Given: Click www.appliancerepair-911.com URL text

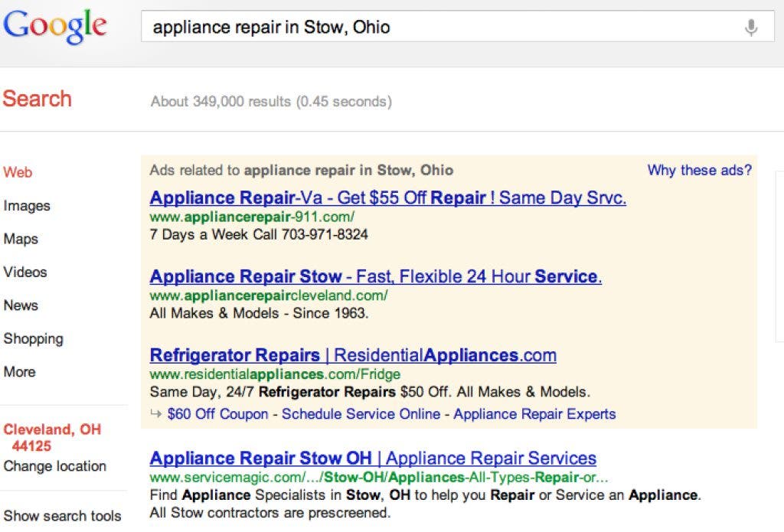Looking at the screenshot, I should click(x=252, y=217).
